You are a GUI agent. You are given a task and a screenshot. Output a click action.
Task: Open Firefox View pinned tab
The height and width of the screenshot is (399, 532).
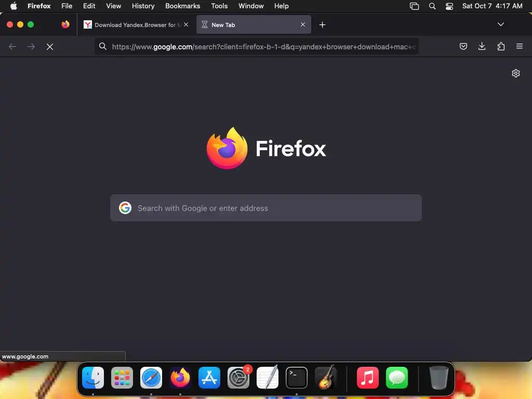[x=65, y=24]
